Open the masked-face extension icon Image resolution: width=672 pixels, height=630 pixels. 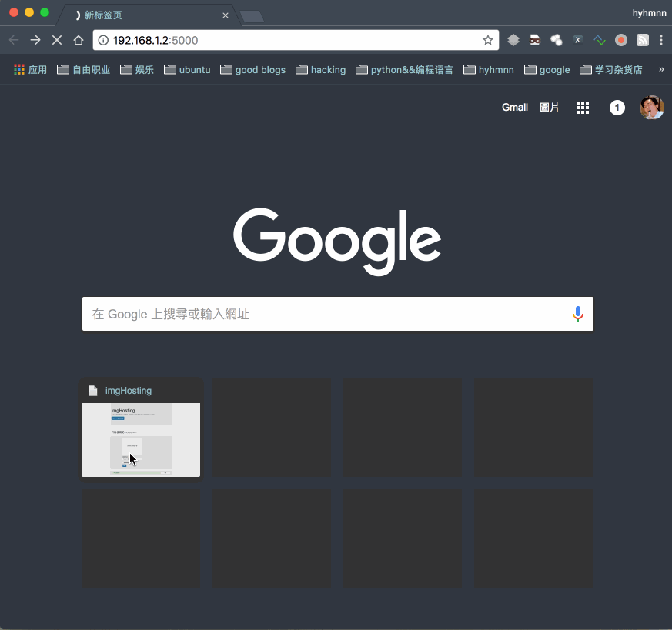pos(534,40)
